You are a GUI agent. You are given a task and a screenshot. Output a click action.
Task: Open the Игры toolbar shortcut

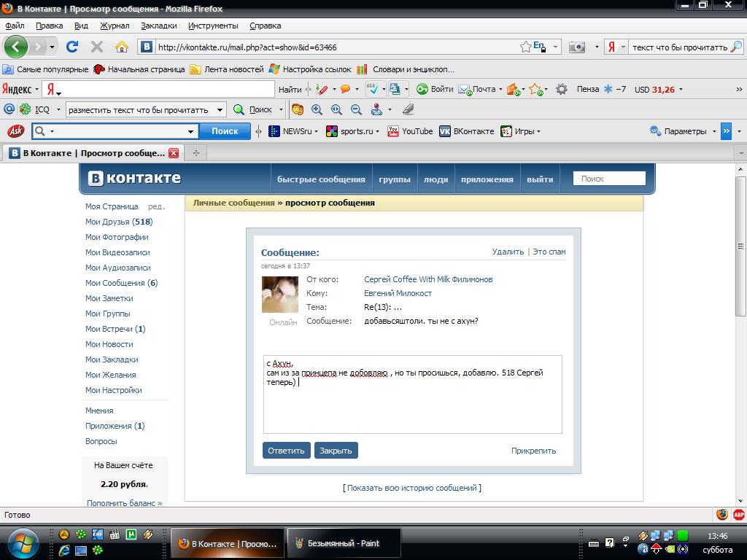520,131
